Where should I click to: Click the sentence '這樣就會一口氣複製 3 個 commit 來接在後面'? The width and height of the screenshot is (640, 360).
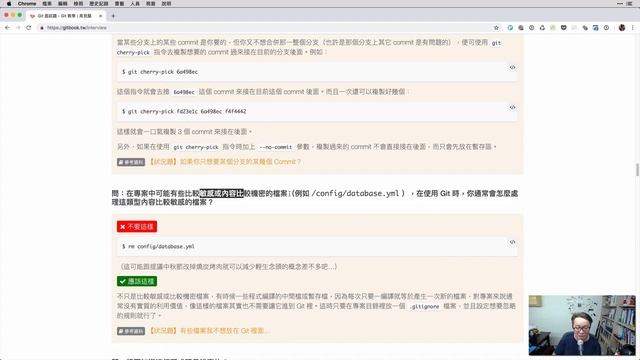pyautogui.click(x=184, y=132)
